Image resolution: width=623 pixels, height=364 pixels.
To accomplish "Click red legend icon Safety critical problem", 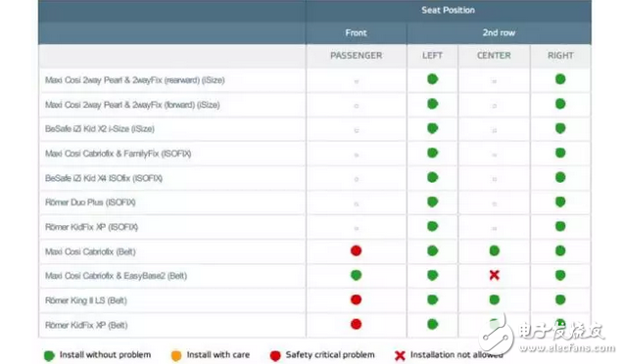I will [x=275, y=355].
